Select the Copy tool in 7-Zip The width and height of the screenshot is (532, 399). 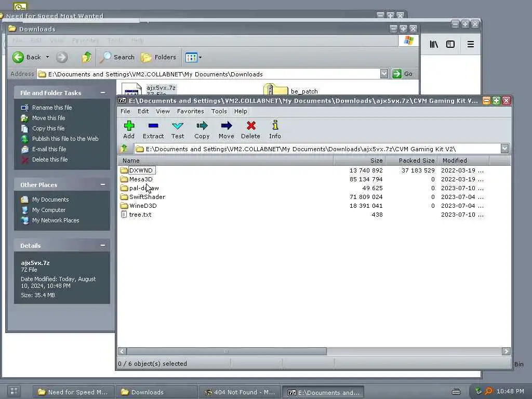coord(202,130)
